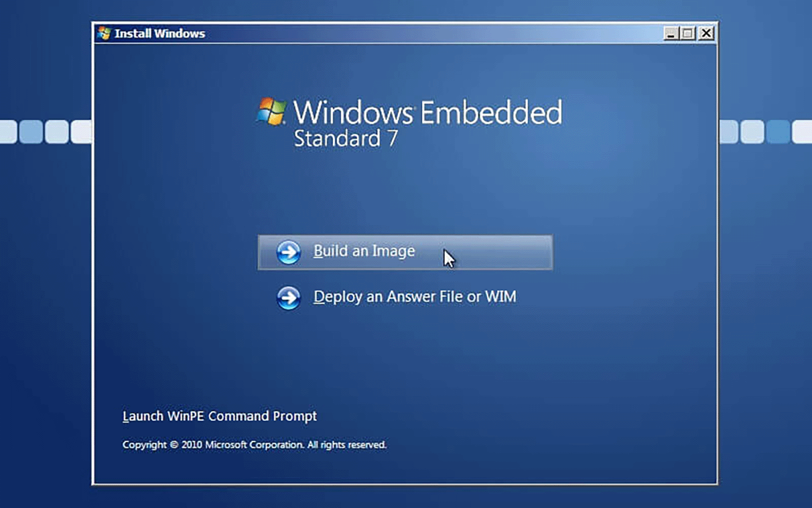This screenshot has width=812, height=508.
Task: Click the blue arrow icon beside Build an Image
Action: pos(288,252)
